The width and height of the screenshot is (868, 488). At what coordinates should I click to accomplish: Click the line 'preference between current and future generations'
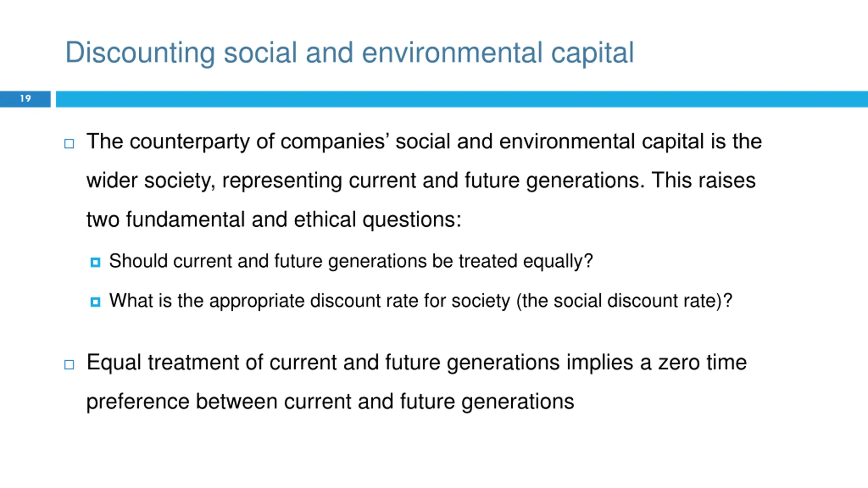tap(330, 402)
